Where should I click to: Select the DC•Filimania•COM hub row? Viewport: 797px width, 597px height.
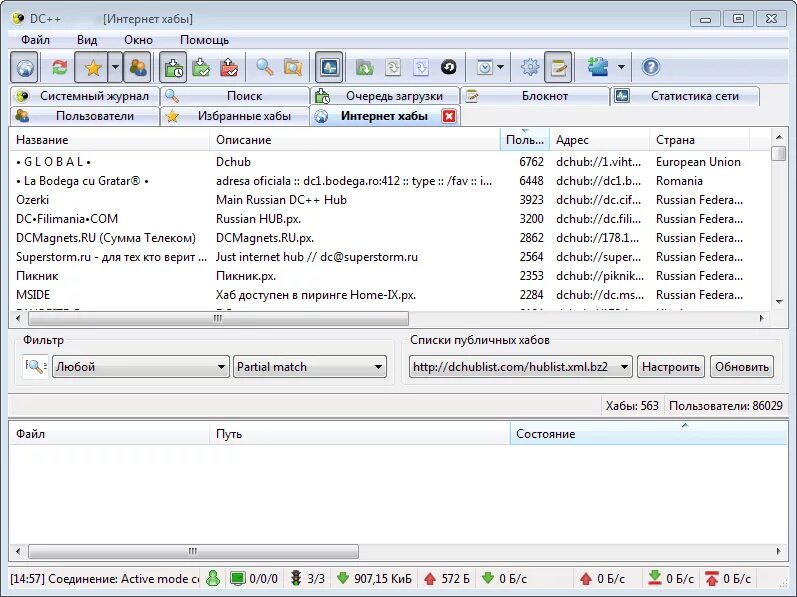point(389,219)
